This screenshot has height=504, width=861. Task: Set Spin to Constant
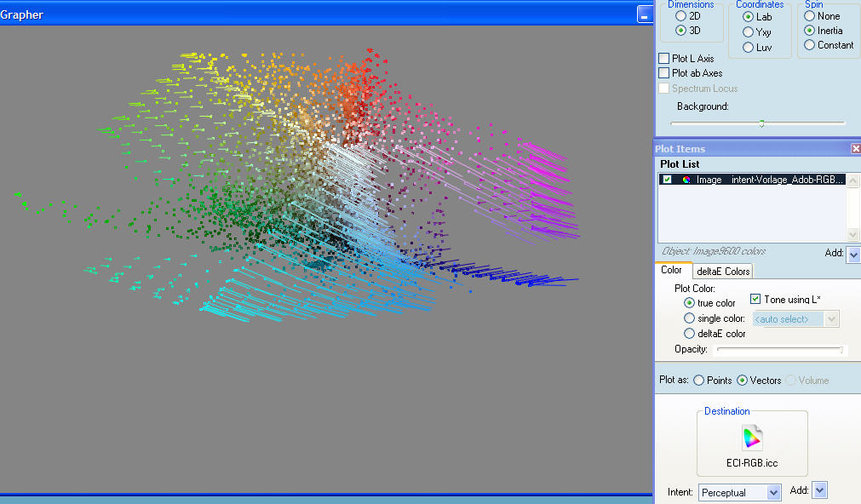coord(809,45)
